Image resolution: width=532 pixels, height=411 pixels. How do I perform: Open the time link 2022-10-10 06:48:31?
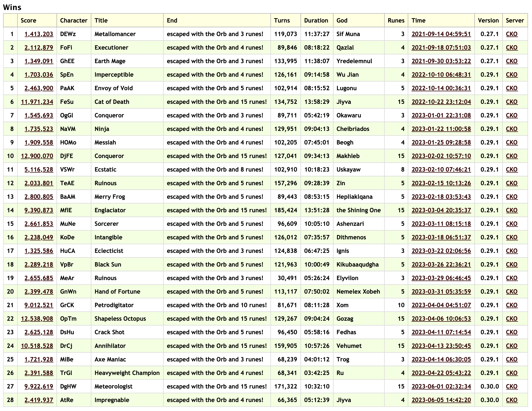441,75
